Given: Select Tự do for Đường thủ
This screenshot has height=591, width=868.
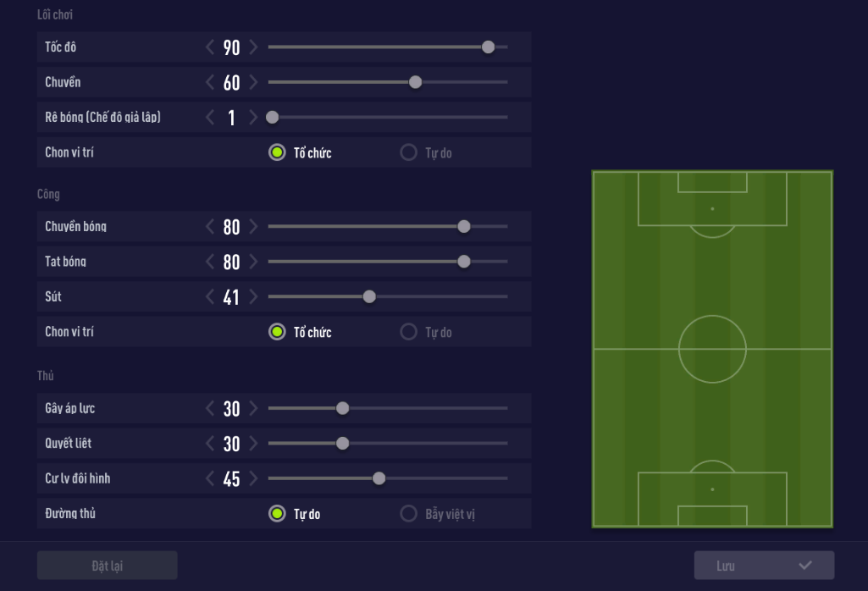Looking at the screenshot, I should point(277,514).
